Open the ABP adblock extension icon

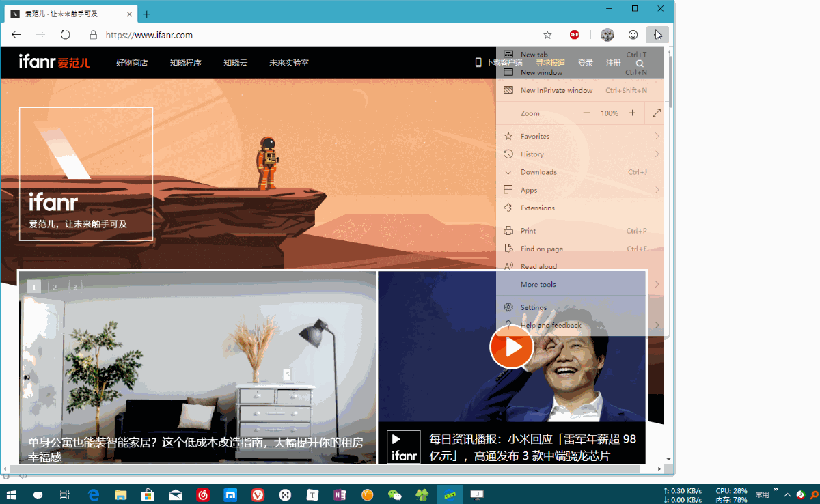tap(575, 35)
